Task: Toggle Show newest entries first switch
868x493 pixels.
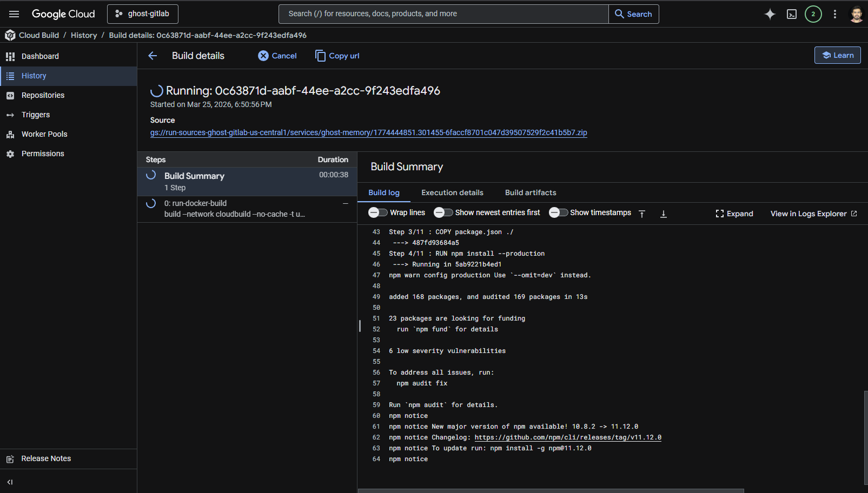Action: [x=443, y=212]
